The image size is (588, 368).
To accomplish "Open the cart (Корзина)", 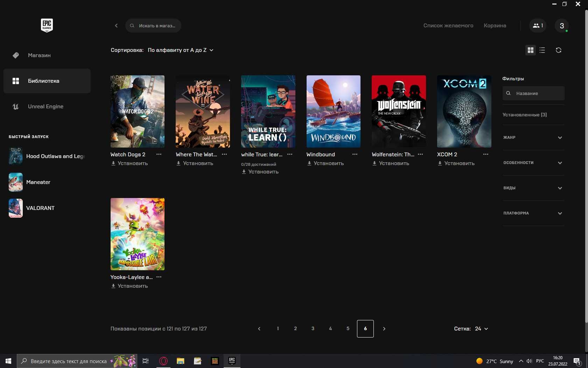I will click(495, 26).
